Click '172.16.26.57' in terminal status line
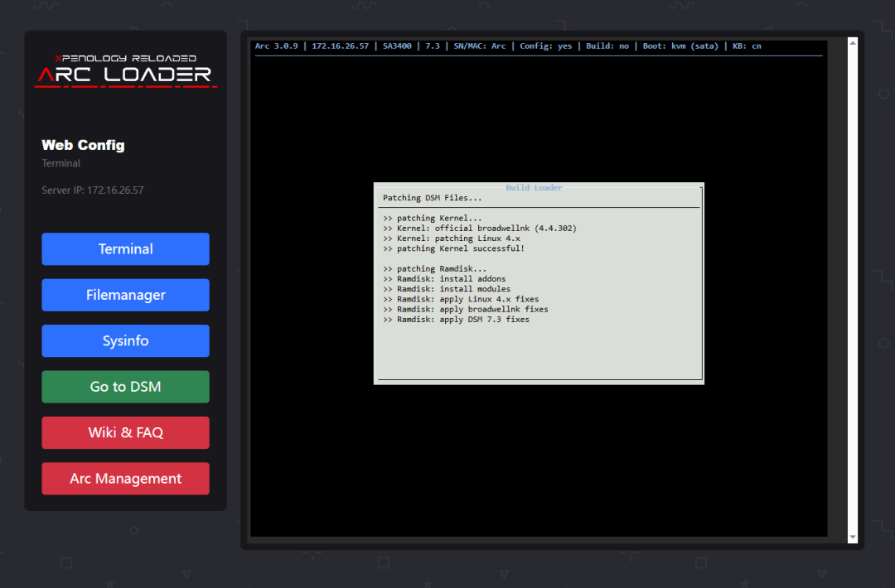 point(341,46)
